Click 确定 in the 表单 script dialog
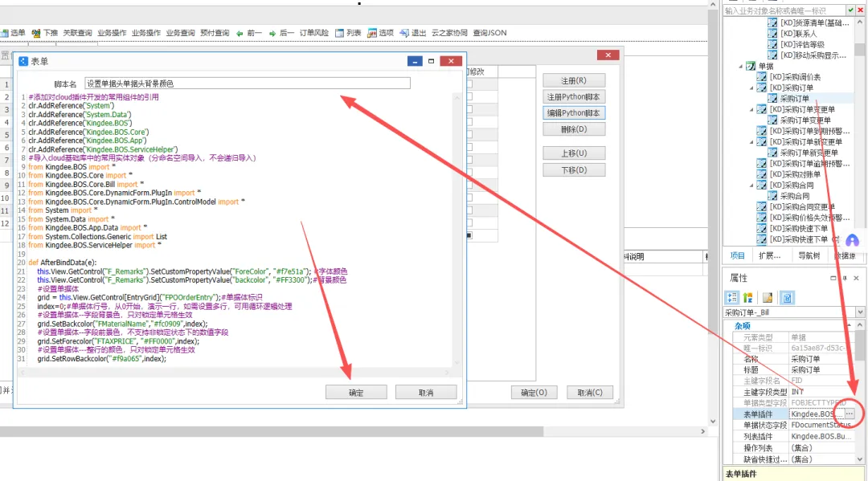 tap(356, 393)
